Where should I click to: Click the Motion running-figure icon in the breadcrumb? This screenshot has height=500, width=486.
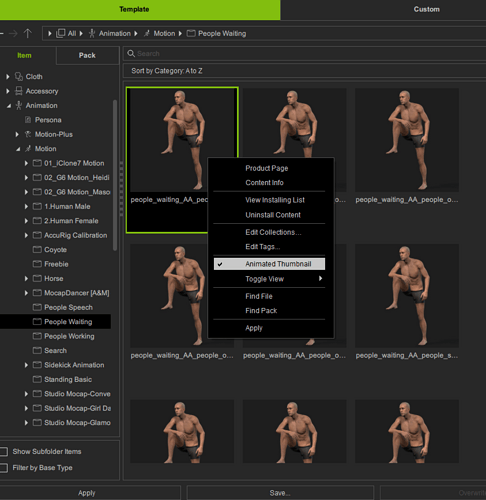click(x=147, y=33)
